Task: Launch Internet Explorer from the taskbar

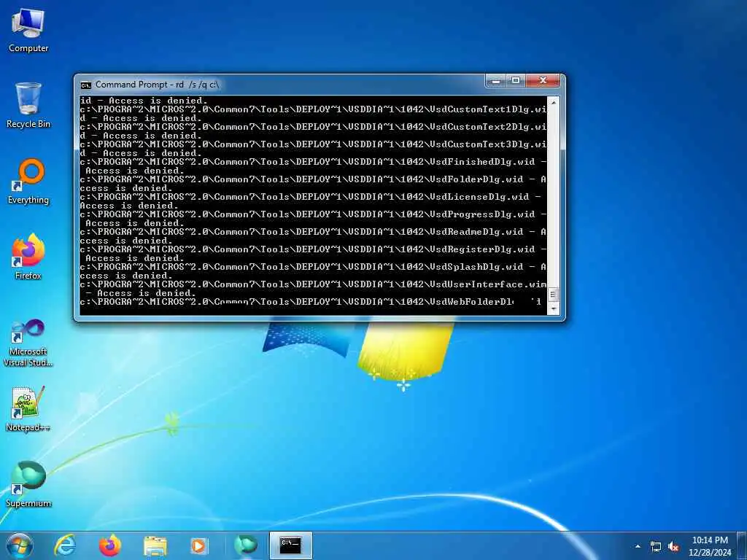Action: click(65, 545)
